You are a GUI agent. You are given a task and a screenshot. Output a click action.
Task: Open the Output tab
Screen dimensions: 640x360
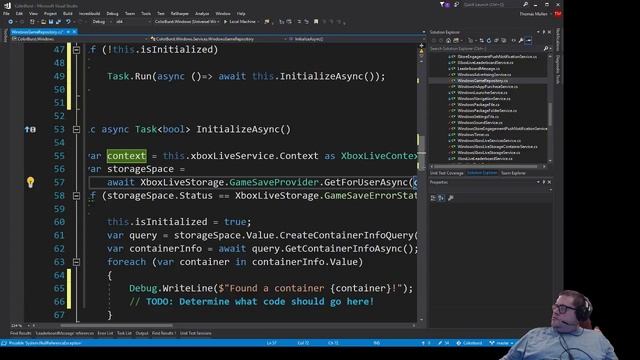142,333
